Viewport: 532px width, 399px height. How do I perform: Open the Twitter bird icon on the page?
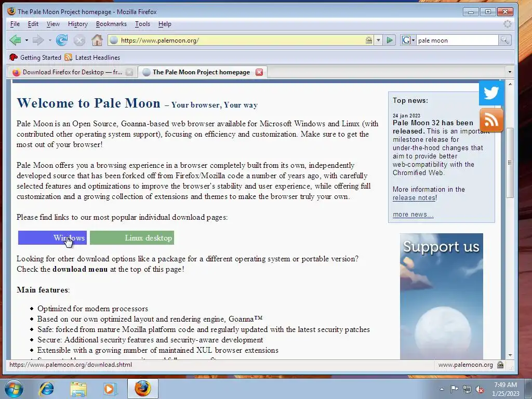point(491,92)
